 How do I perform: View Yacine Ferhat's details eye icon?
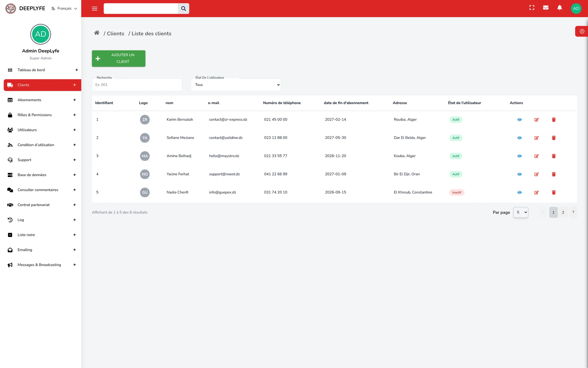point(519,174)
